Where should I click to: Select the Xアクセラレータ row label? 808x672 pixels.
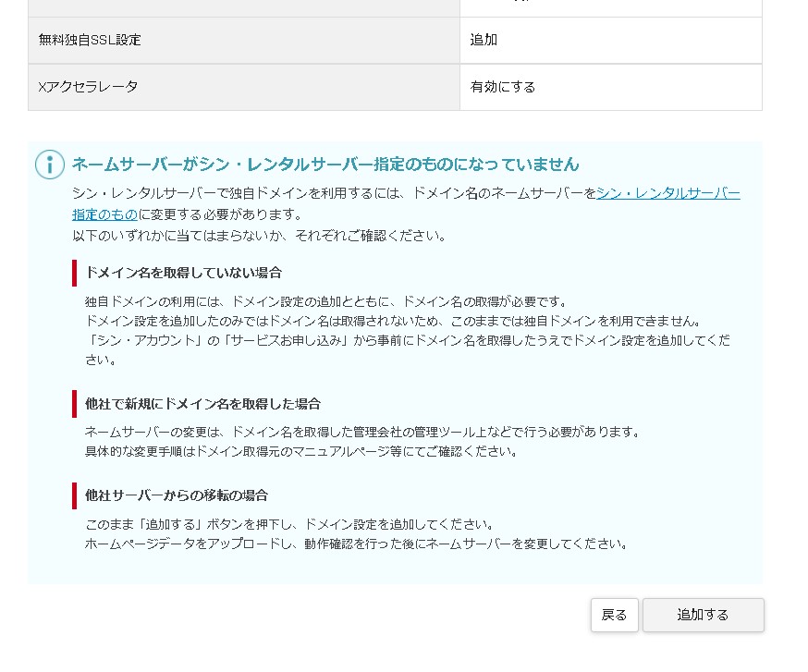(x=88, y=87)
